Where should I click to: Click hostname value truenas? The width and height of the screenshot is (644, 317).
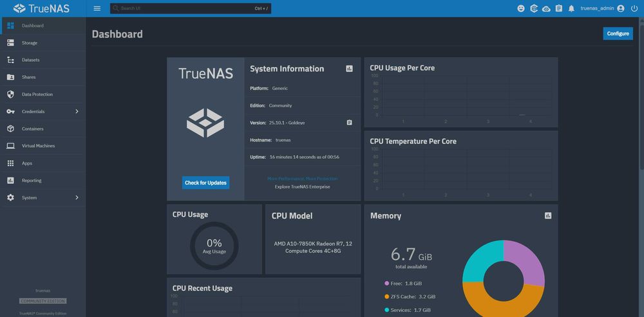(283, 140)
